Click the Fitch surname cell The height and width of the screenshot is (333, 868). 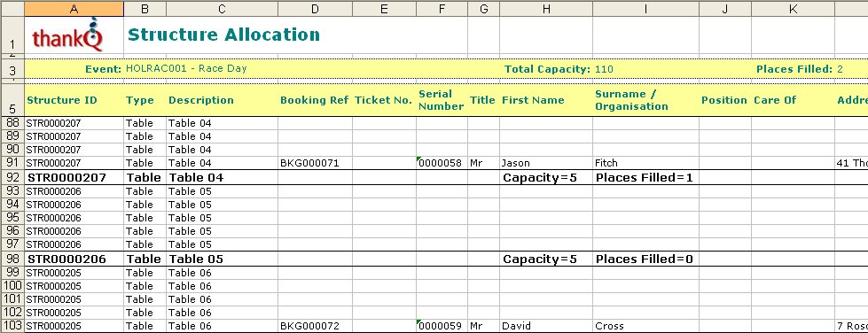pos(645,163)
